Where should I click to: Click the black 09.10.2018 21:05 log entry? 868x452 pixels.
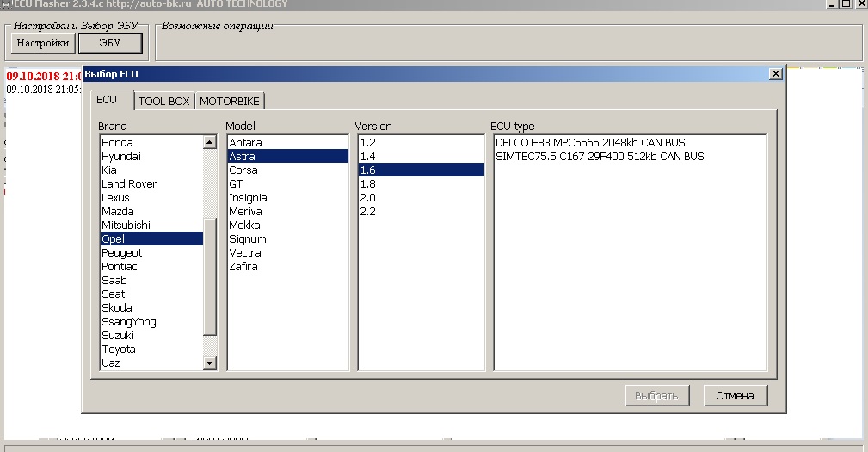44,90
